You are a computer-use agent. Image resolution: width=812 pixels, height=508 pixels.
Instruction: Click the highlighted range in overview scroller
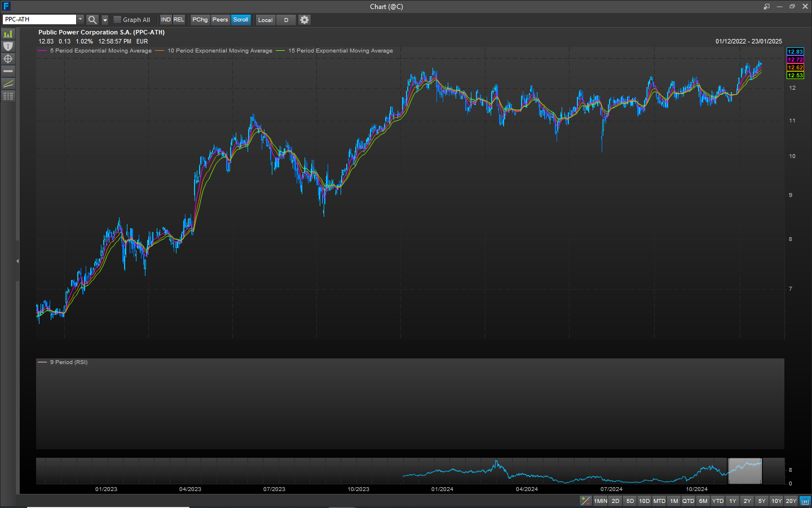(x=745, y=471)
